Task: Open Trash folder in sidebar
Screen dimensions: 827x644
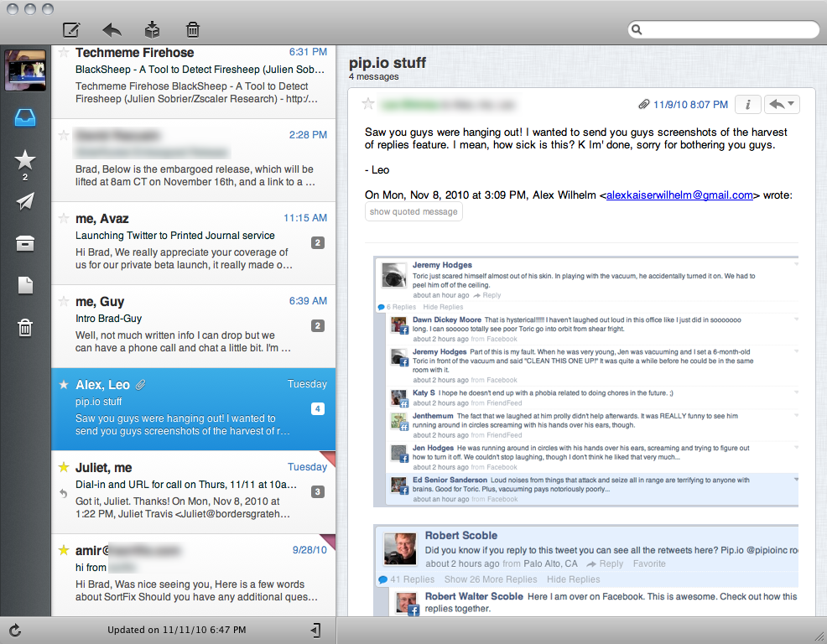Action: pyautogui.click(x=25, y=328)
